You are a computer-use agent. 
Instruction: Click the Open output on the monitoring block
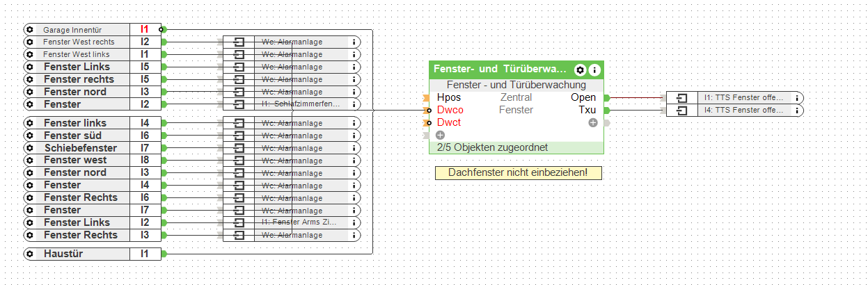pyautogui.click(x=583, y=97)
